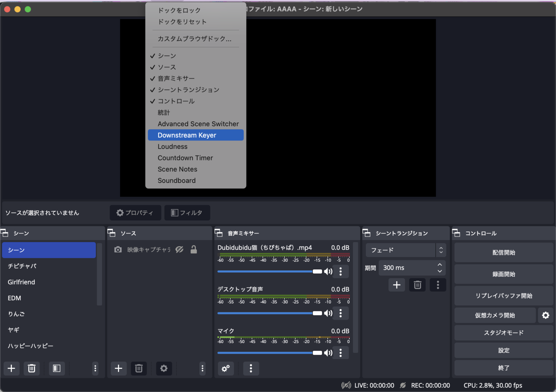This screenshot has height=392, width=556.
Task: Add a new scene with the plus icon
Action: (x=11, y=368)
